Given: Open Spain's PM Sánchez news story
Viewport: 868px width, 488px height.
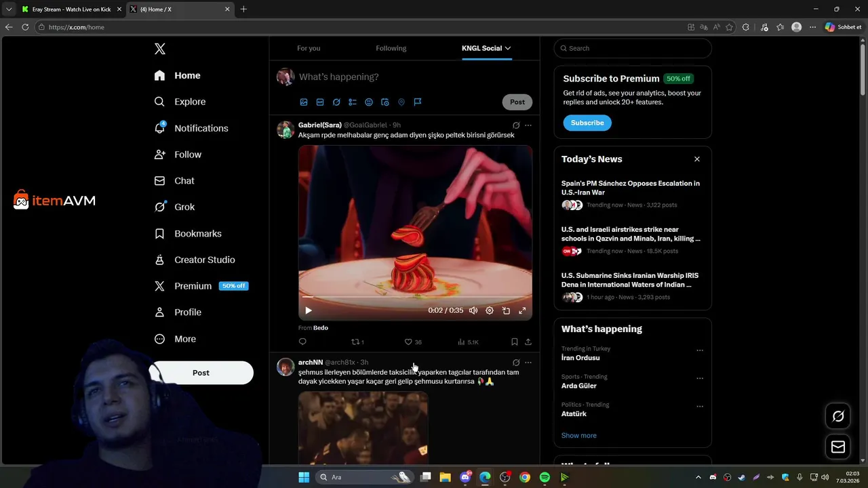Looking at the screenshot, I should (x=633, y=194).
